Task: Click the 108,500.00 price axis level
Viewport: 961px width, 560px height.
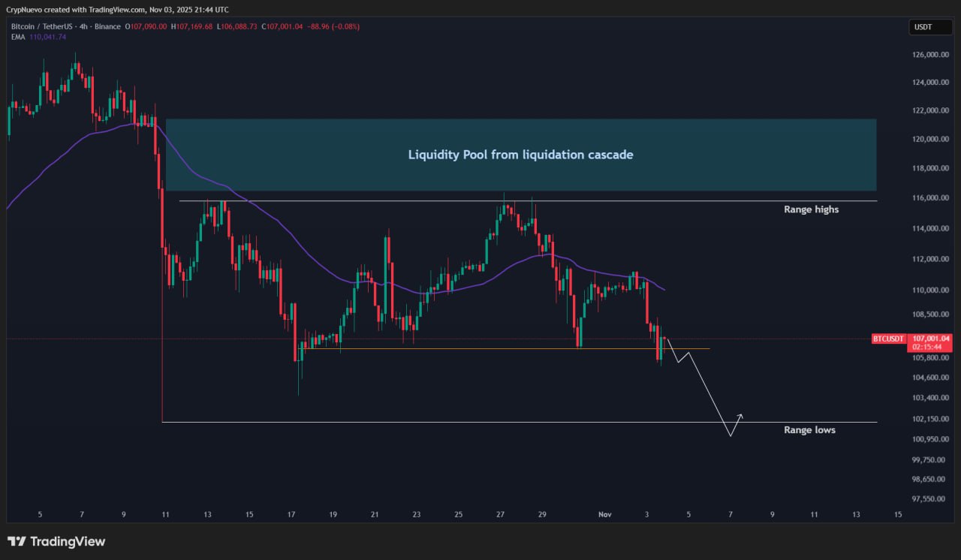Action: [x=930, y=315]
